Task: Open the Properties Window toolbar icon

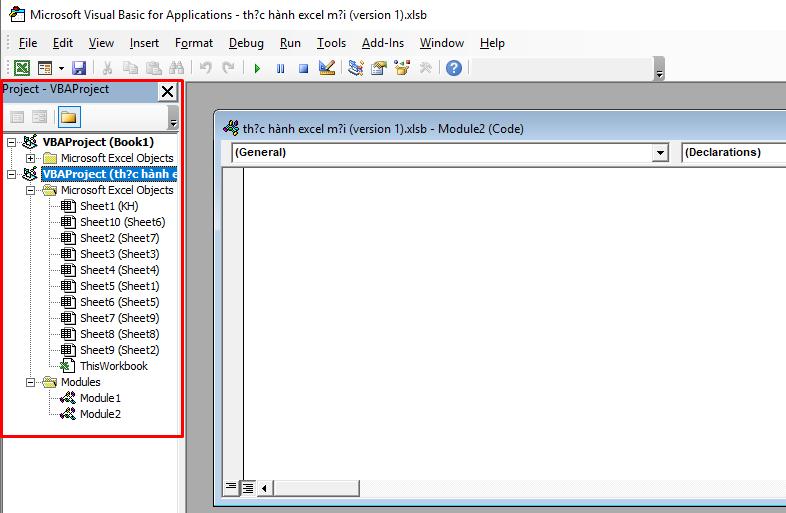Action: point(379,68)
